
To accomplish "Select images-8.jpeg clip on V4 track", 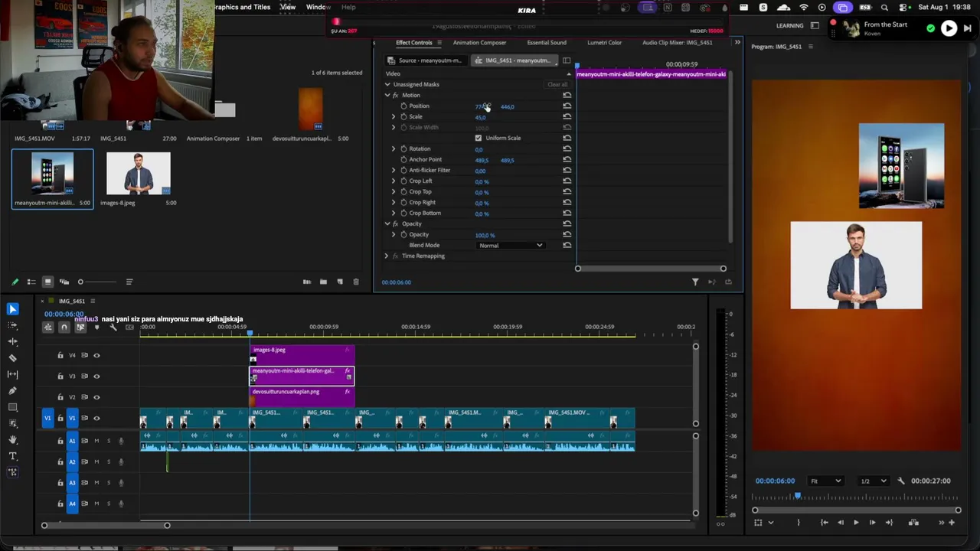I will (x=302, y=354).
